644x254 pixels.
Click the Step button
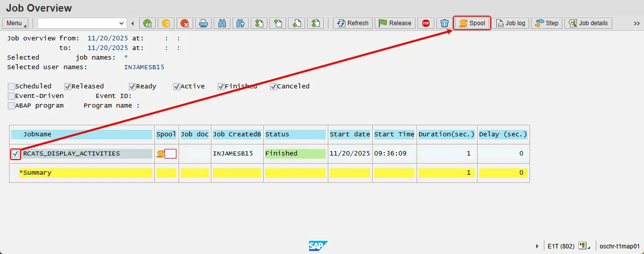click(x=547, y=23)
